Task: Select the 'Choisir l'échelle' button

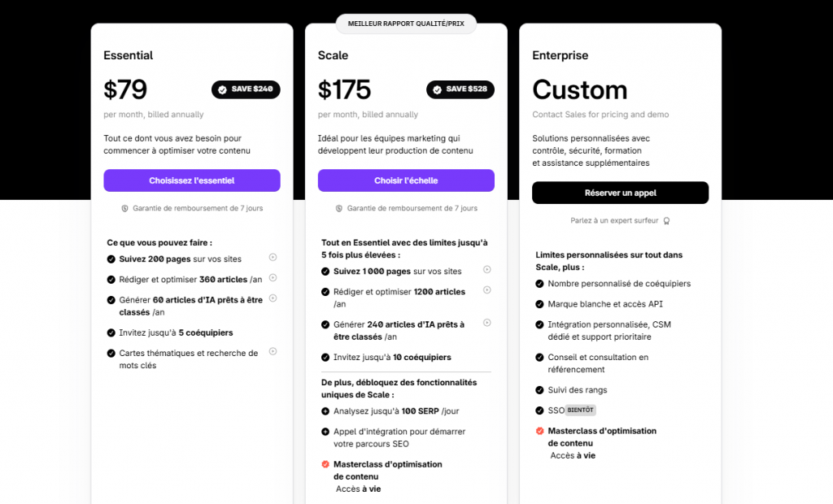Action: tap(406, 180)
